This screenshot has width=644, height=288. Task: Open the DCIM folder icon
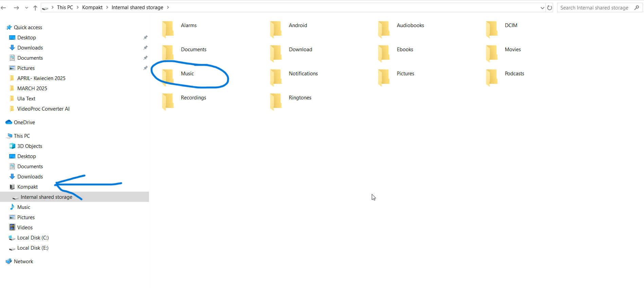pyautogui.click(x=492, y=29)
